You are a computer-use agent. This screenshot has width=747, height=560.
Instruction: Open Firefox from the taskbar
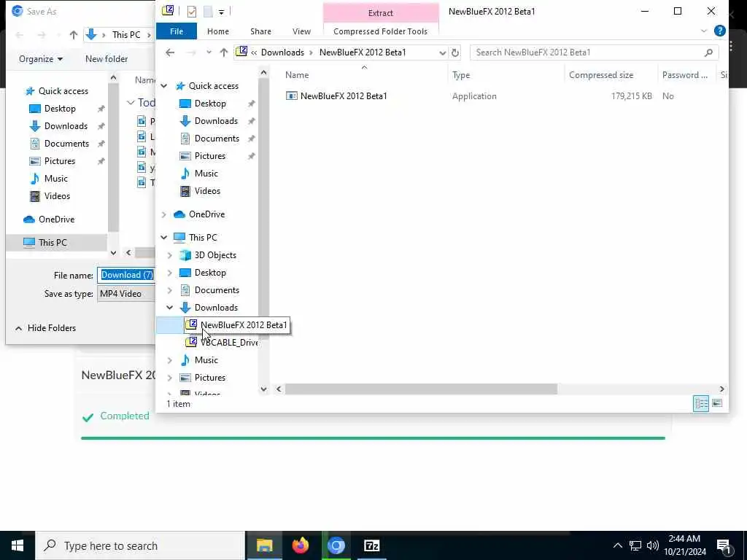pyautogui.click(x=300, y=545)
